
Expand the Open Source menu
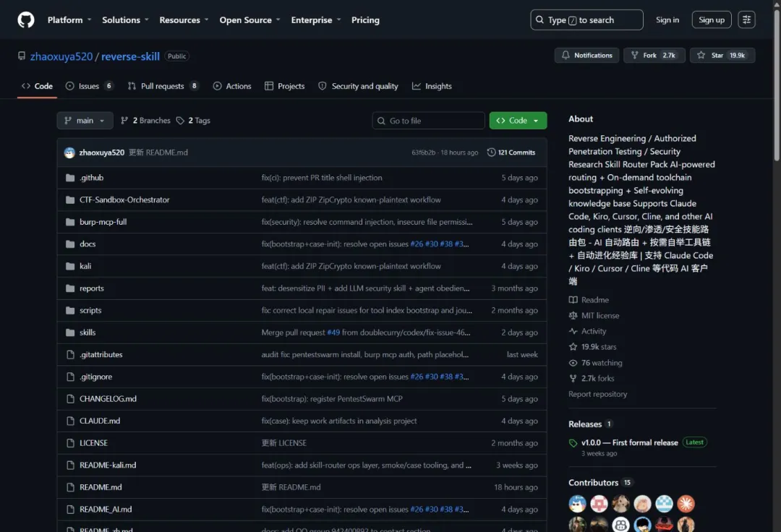coord(250,20)
